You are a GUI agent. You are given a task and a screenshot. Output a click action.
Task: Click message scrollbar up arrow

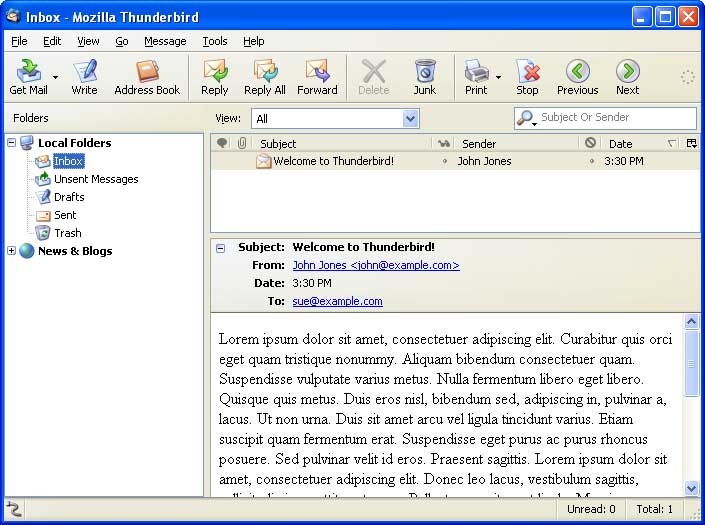pos(692,321)
